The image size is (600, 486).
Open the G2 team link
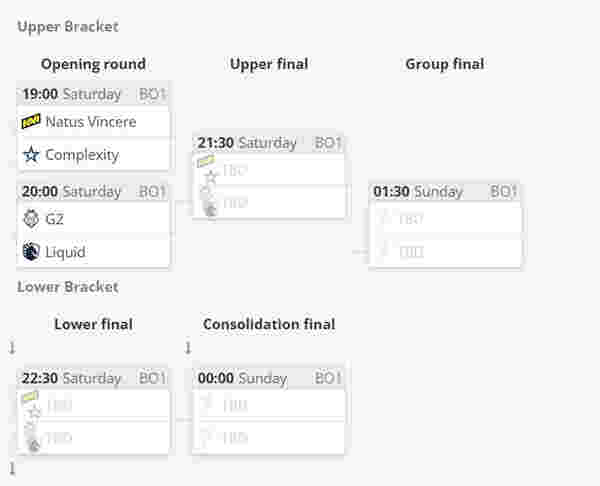tap(54, 219)
